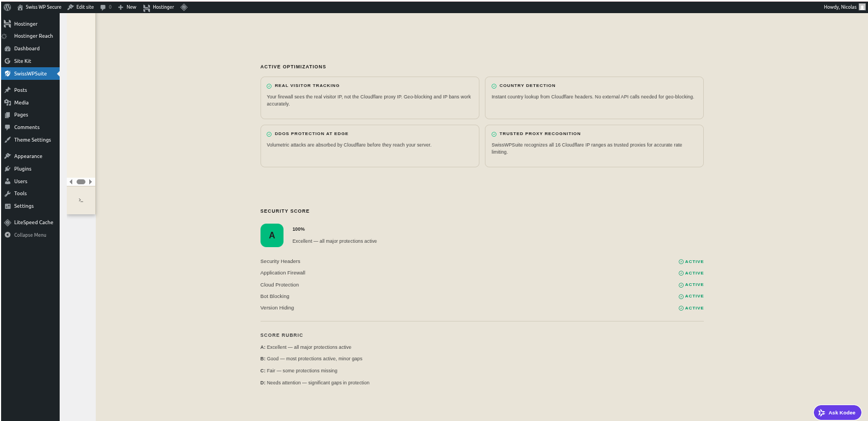Click the left arrow of the horizontal scrollbar

[x=71, y=182]
